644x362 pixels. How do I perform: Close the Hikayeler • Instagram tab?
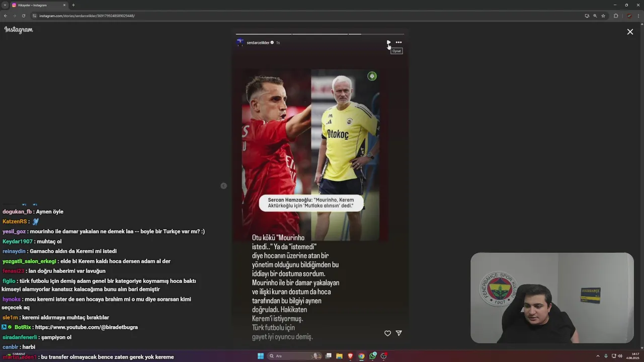tap(65, 5)
